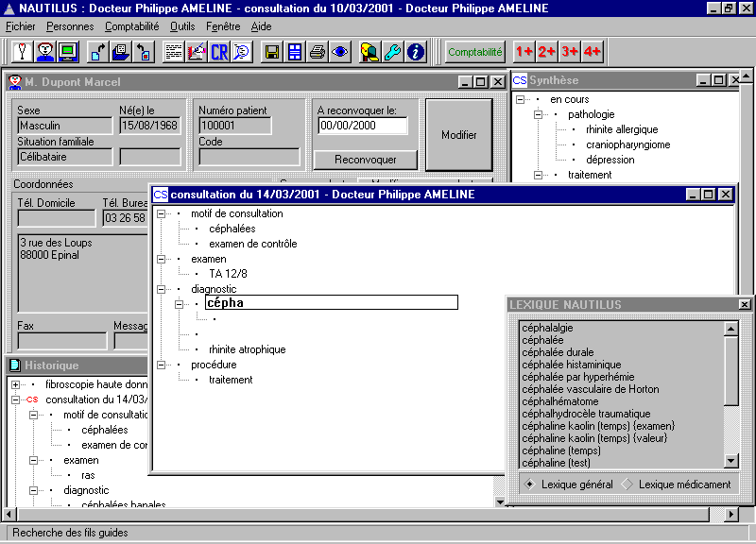
Task: Collapse the node beside the cépha field
Action: pyautogui.click(x=179, y=304)
